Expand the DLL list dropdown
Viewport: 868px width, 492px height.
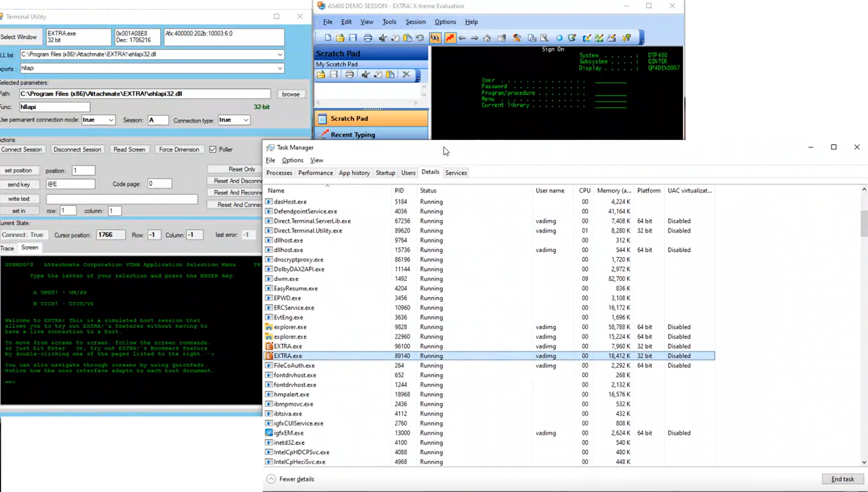[x=280, y=54]
